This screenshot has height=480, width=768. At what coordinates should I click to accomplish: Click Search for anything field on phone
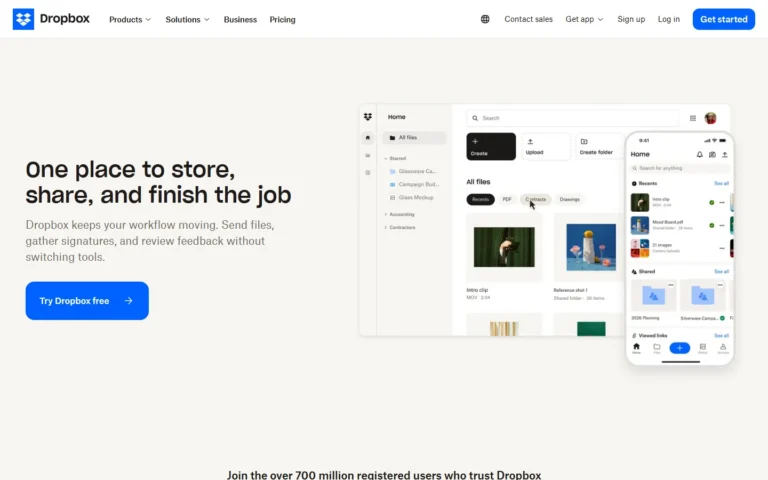point(680,168)
